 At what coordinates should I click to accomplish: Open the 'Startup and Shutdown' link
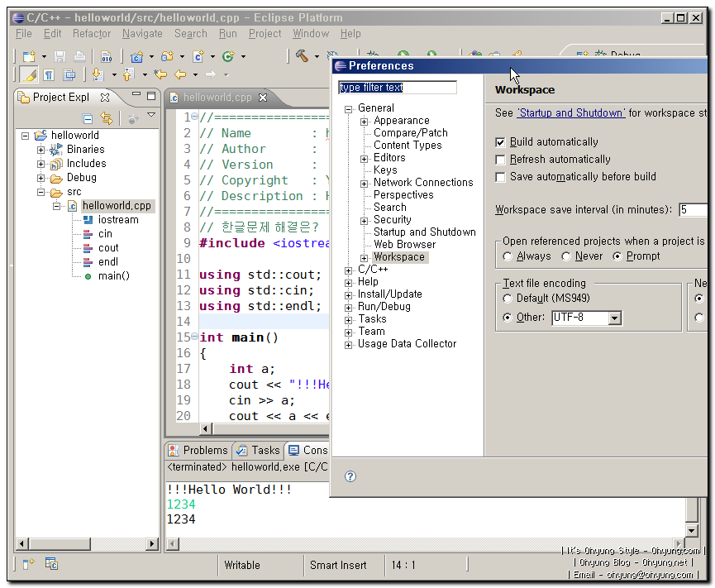coord(571,113)
